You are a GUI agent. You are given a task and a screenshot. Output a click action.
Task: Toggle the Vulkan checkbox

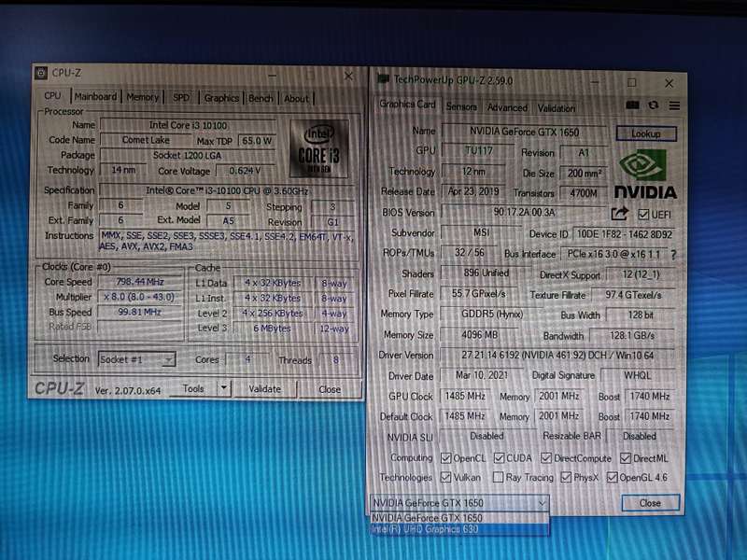pyautogui.click(x=445, y=477)
